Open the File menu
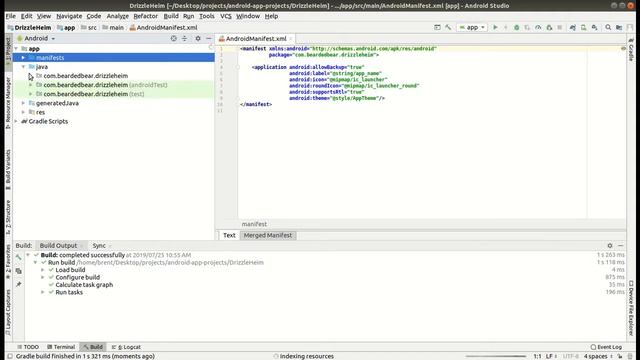640x360 pixels. [11, 16]
